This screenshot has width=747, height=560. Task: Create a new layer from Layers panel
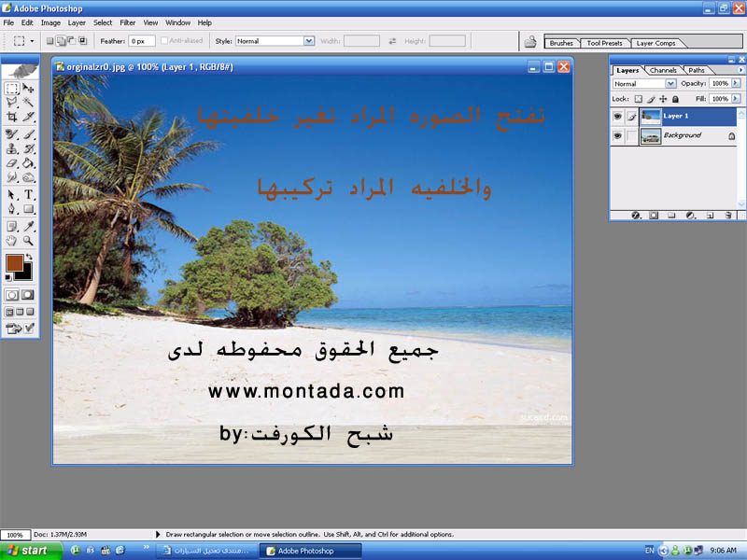[x=709, y=215]
